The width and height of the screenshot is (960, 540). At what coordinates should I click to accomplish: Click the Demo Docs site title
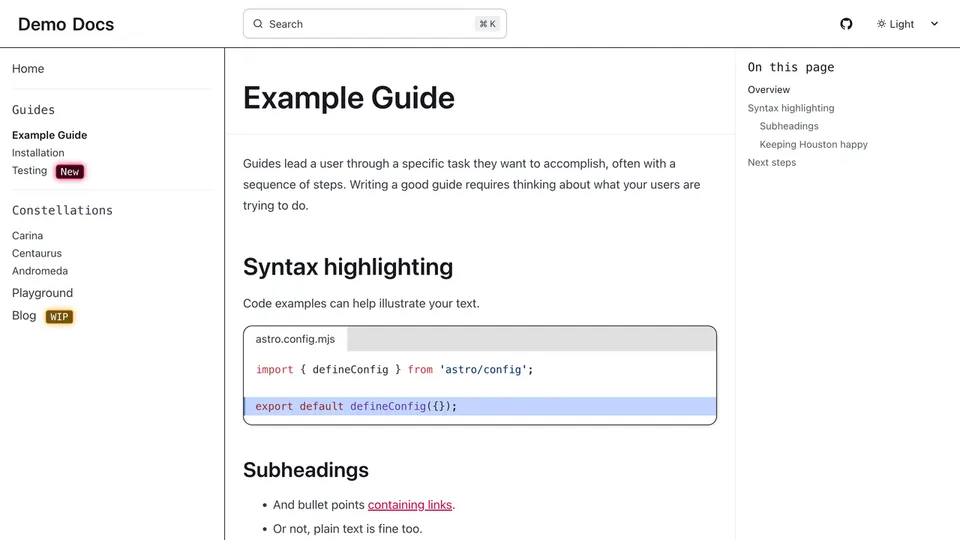66,24
